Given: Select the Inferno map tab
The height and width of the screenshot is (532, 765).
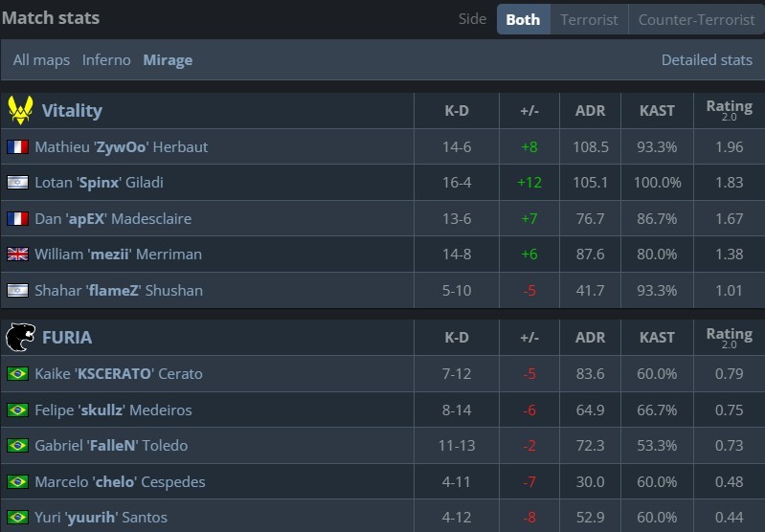Looking at the screenshot, I should click(x=106, y=60).
